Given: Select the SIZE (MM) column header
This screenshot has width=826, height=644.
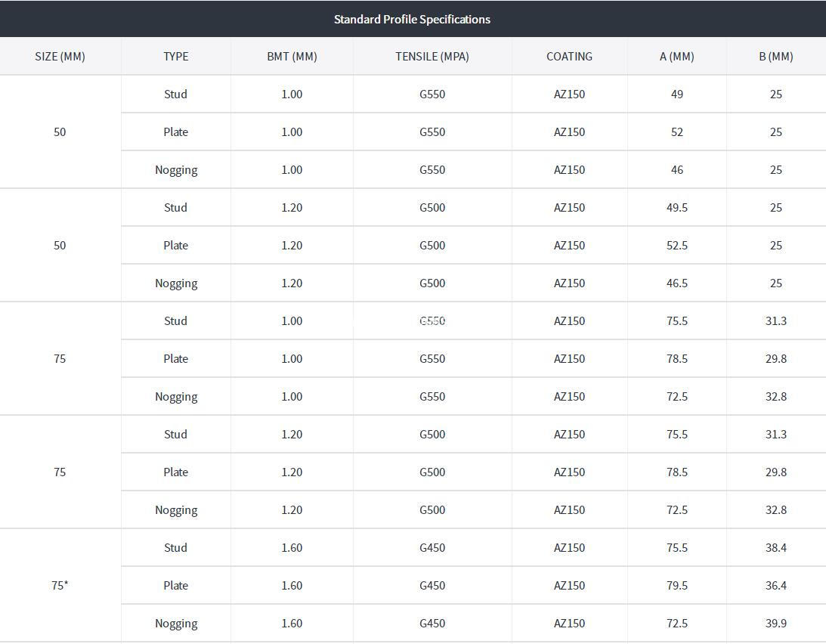Looking at the screenshot, I should point(60,57).
